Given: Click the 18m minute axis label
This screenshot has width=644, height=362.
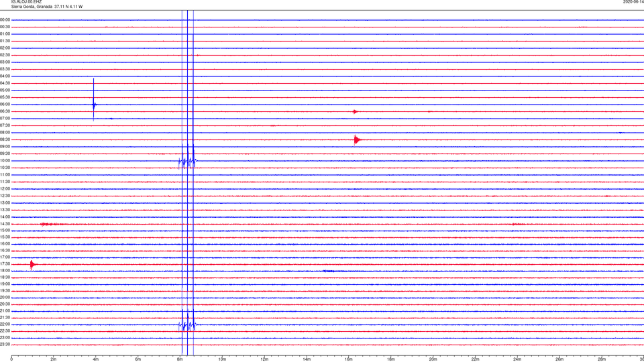Looking at the screenshot, I should point(390,359).
